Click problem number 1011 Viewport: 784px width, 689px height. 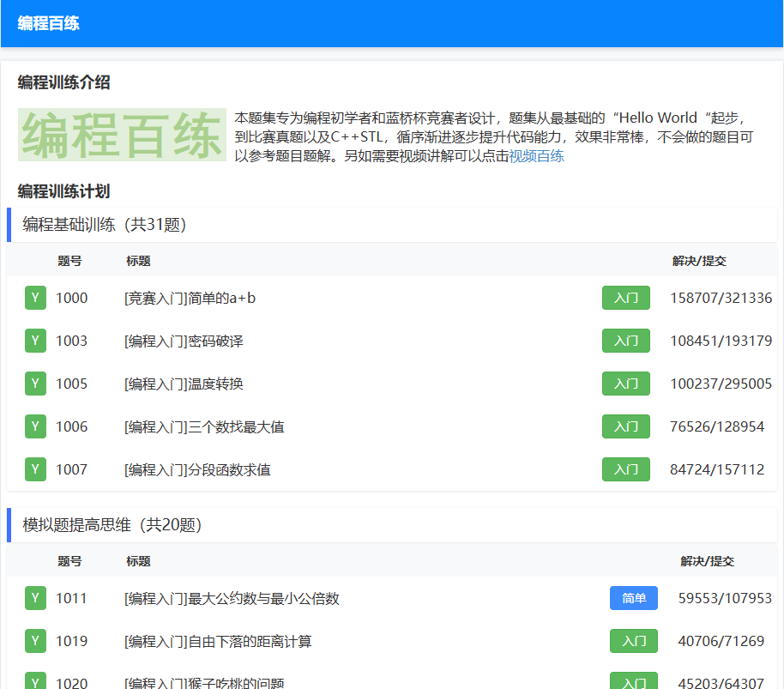coord(71,599)
